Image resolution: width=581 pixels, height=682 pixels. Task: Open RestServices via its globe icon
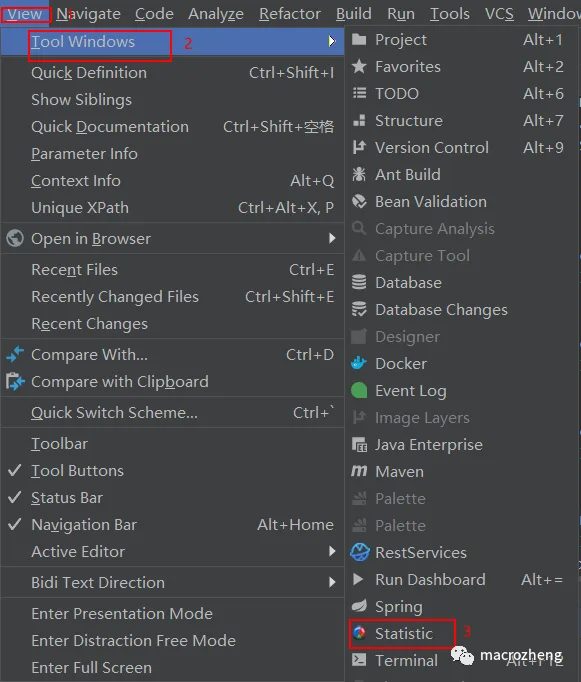tap(360, 552)
